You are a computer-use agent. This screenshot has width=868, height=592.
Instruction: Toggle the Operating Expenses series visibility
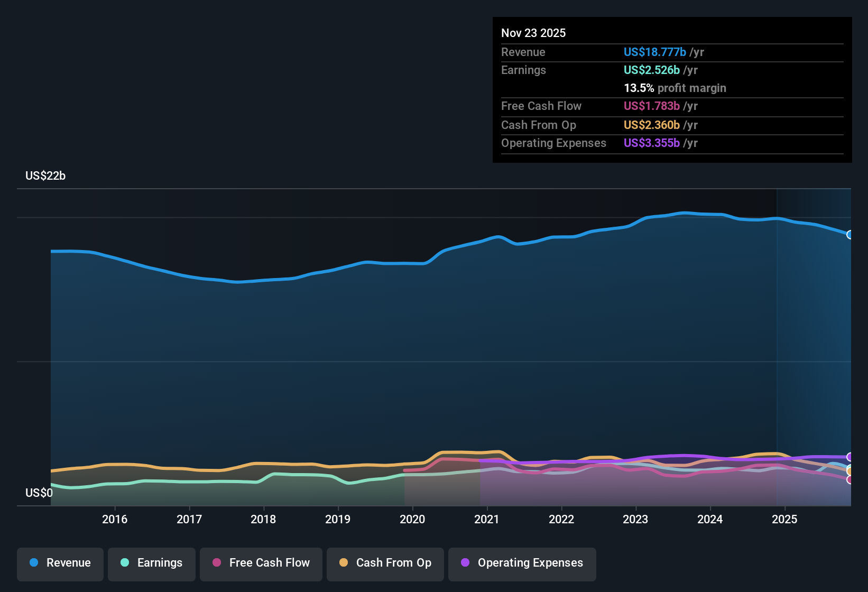[522, 564]
